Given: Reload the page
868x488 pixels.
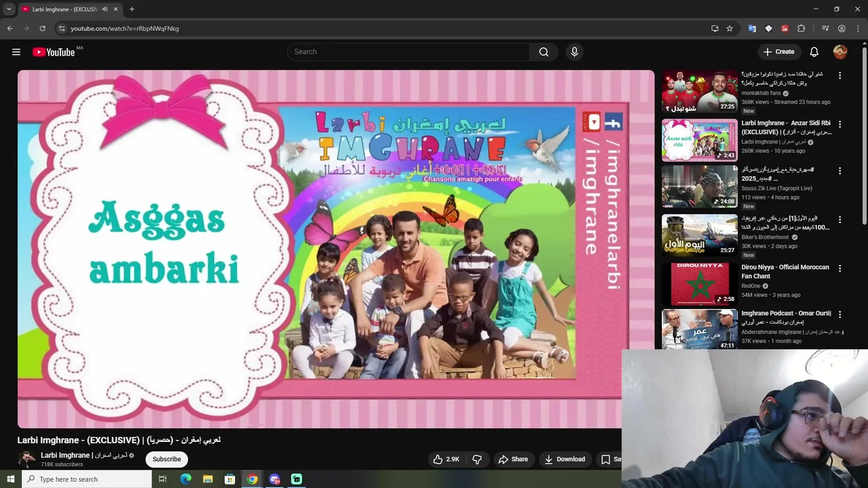Looking at the screenshot, I should click(42, 28).
